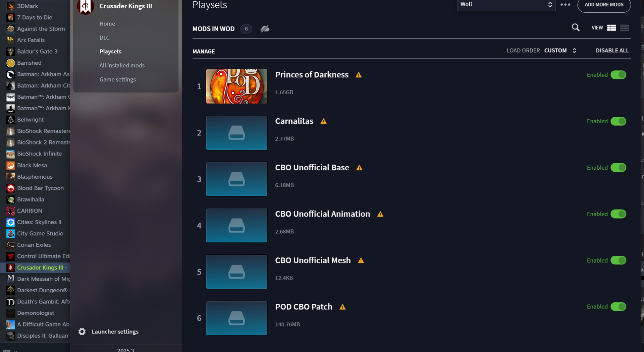Open the Carnalitas placeholder thumbnail
644x352 pixels.
coord(237,133)
